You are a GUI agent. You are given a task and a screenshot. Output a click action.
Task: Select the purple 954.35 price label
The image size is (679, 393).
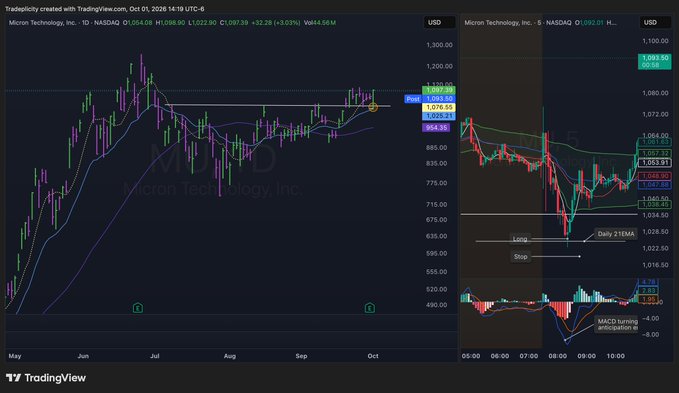point(436,128)
